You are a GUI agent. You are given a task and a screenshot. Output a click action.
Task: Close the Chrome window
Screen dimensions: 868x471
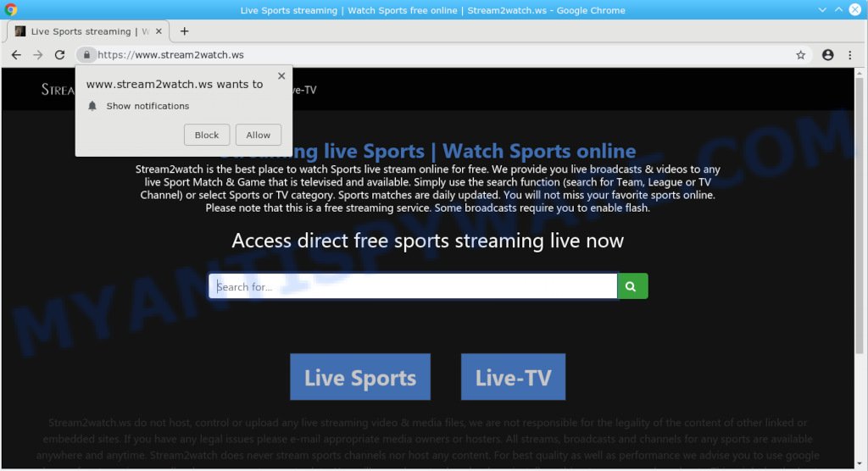(x=855, y=10)
